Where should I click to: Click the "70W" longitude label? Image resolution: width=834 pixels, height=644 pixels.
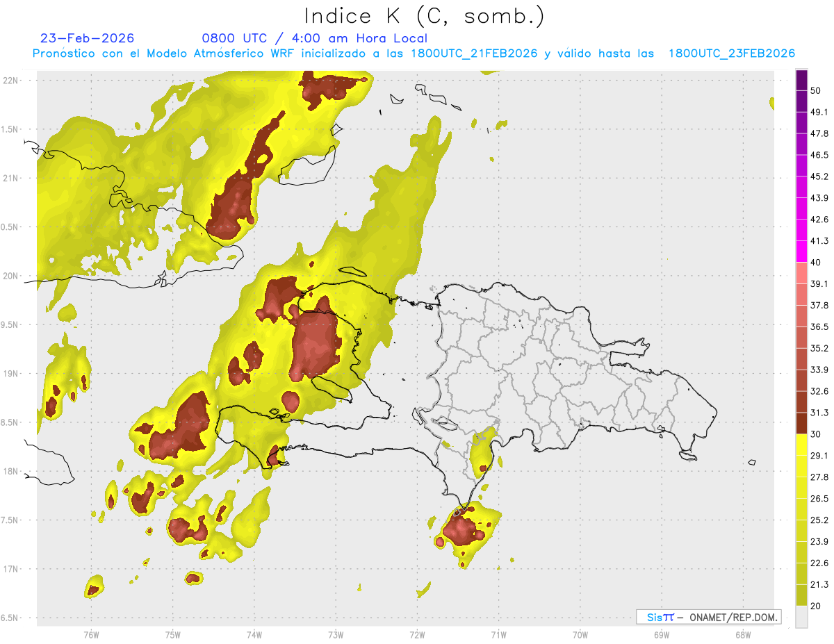[x=580, y=635]
